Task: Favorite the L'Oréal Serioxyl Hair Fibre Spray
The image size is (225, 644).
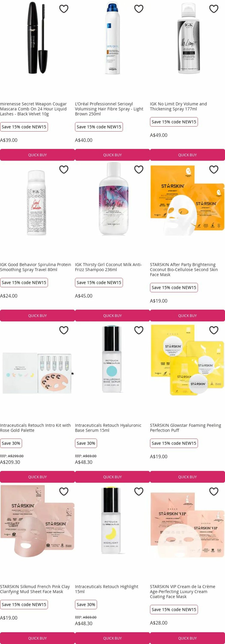Action: click(x=139, y=9)
